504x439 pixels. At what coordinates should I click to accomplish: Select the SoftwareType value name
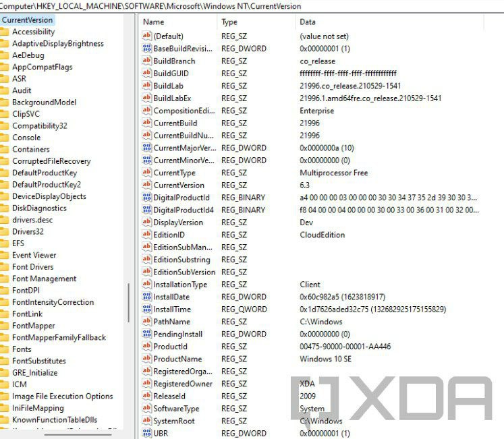(x=176, y=408)
